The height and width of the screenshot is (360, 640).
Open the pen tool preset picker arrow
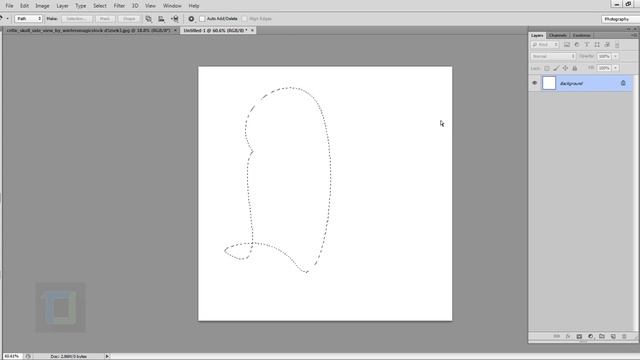point(7,19)
